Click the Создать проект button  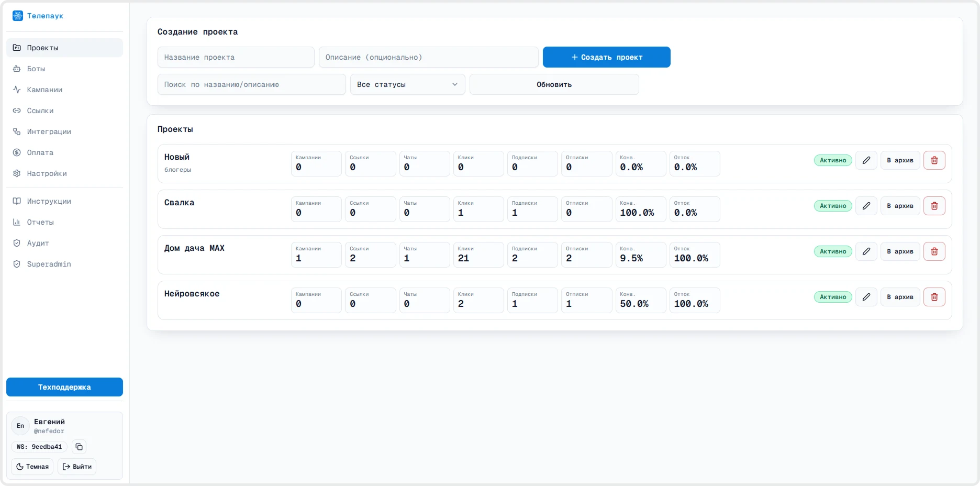pos(607,57)
